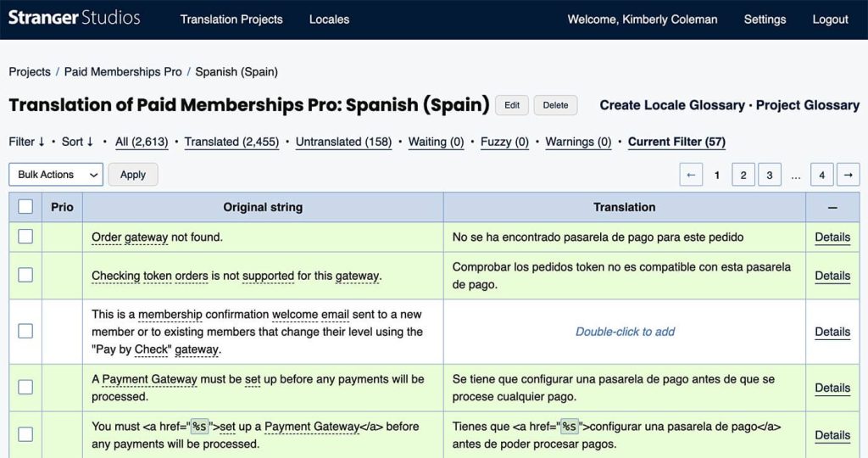Viewport: 868px width, 458px height.
Task: Toggle the select-all checkbox in table header
Action: point(25,207)
